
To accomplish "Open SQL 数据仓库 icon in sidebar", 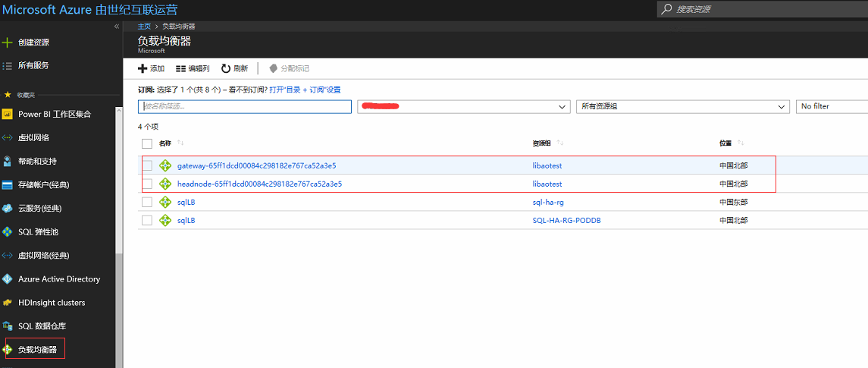I will [8, 326].
